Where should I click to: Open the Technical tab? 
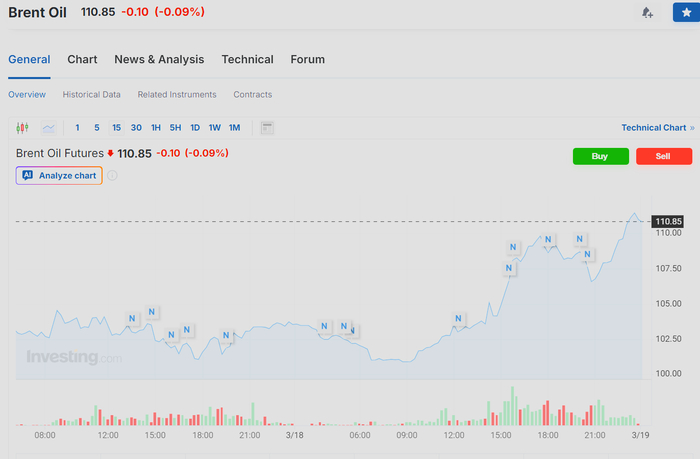click(x=247, y=59)
